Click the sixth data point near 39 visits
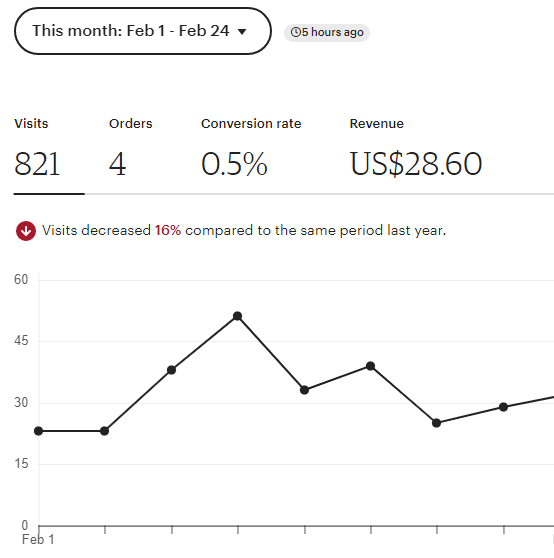Image resolution: width=554 pixels, height=558 pixels. pyautogui.click(x=370, y=366)
